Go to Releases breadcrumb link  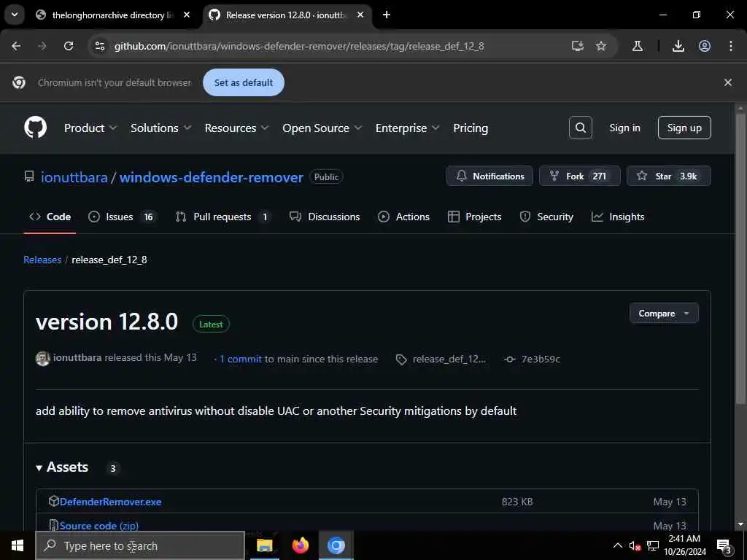pyautogui.click(x=42, y=260)
